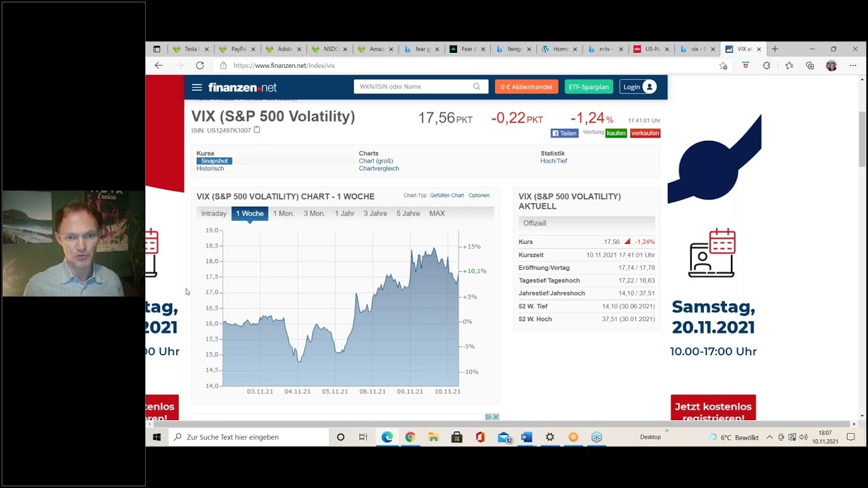The height and width of the screenshot is (488, 868).
Task: Select the 3 Jahre chart range
Action: point(375,213)
